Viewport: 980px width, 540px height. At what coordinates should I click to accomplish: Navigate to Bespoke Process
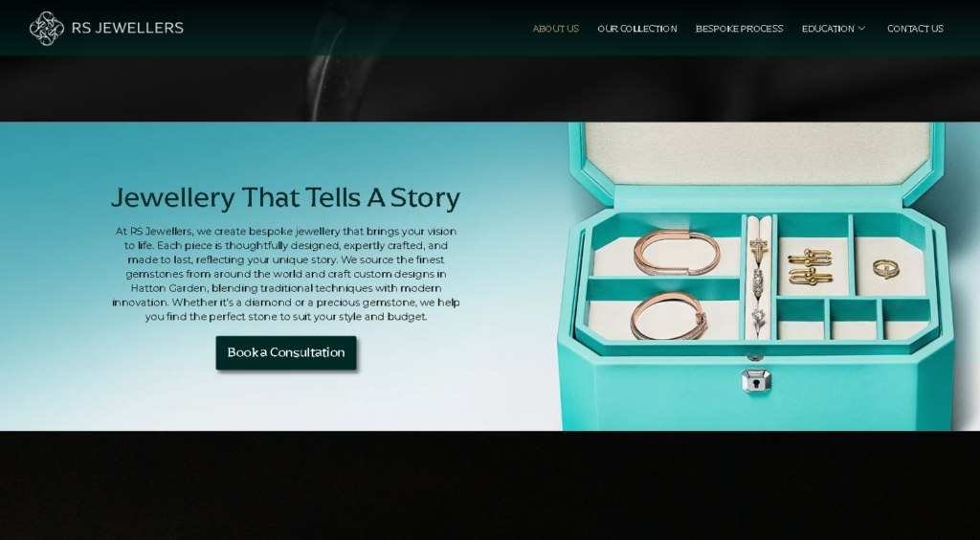[x=740, y=29]
